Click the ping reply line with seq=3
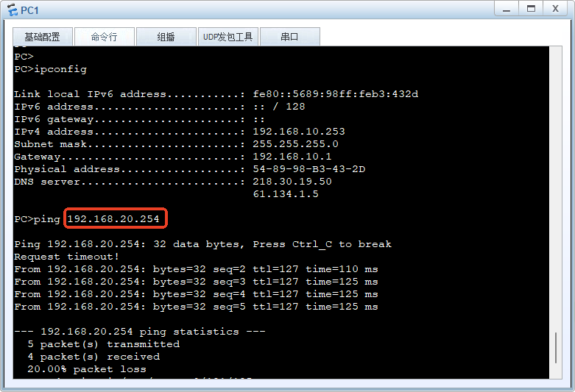 pos(196,282)
